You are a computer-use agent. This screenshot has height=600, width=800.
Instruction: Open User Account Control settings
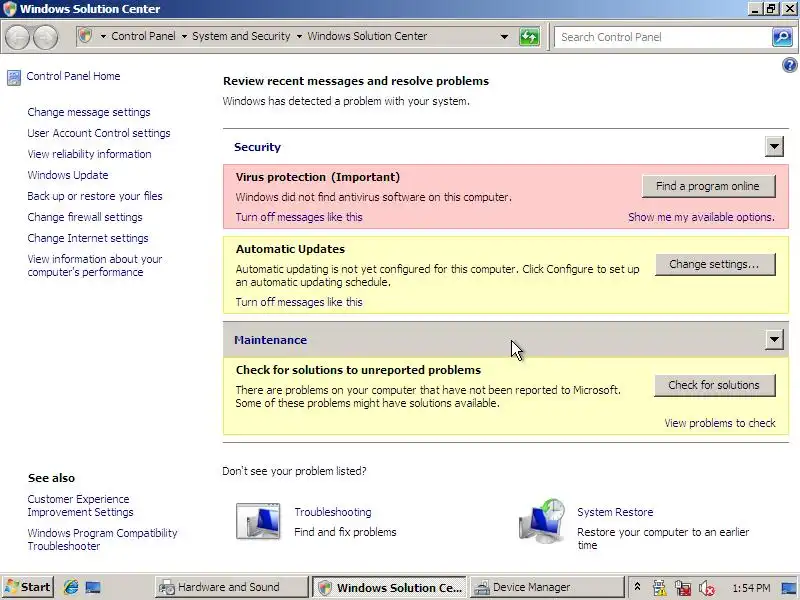click(x=99, y=133)
